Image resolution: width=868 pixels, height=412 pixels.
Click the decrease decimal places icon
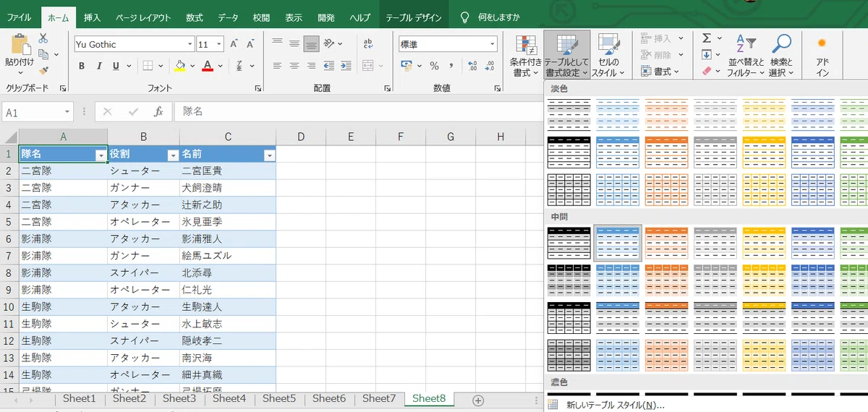tap(490, 66)
